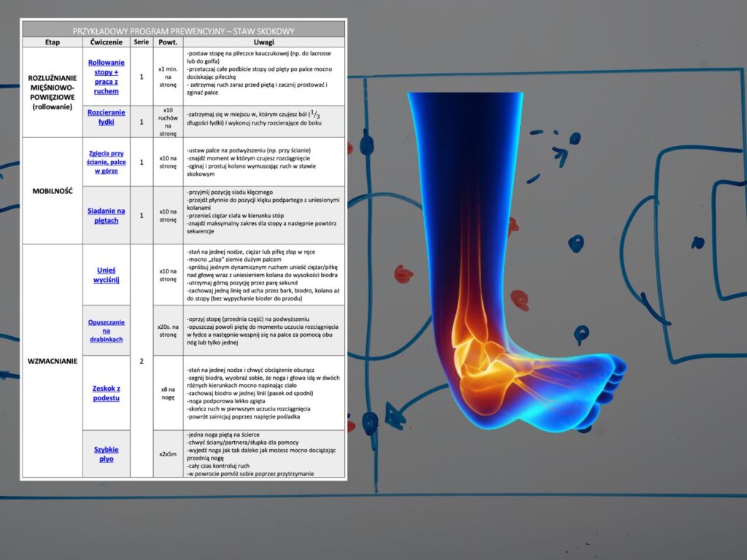The image size is (747, 560).
Task: Open the Rollowanie stopy + praca z ruchem link
Action: (x=107, y=77)
